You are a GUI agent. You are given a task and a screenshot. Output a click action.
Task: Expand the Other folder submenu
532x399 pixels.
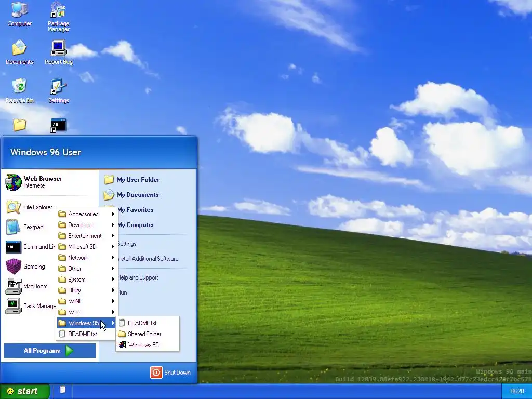tap(87, 269)
